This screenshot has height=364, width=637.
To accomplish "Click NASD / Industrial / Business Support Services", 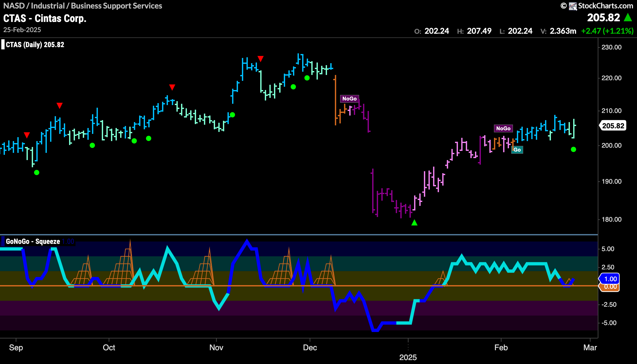I will (83, 6).
